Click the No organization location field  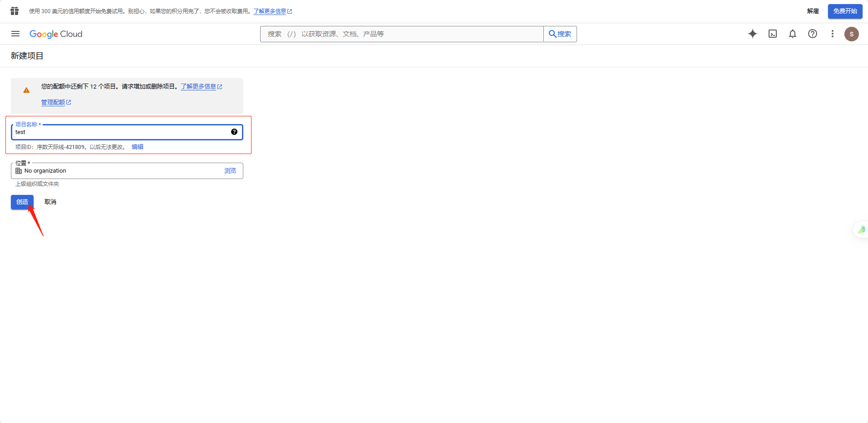click(127, 171)
